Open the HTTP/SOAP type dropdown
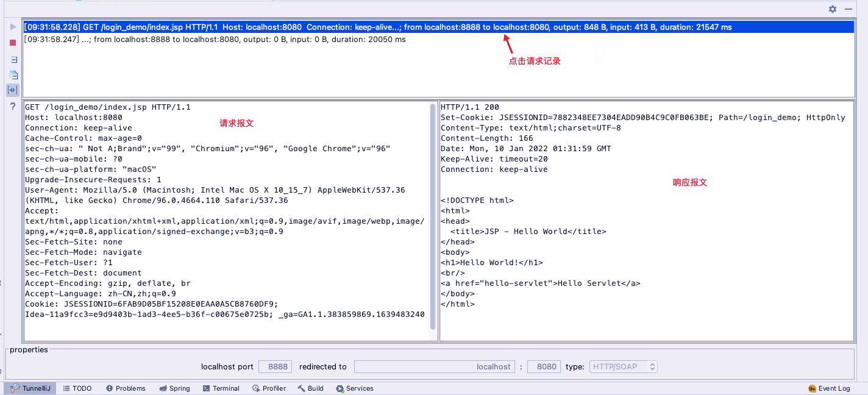868x395 pixels. tap(623, 367)
